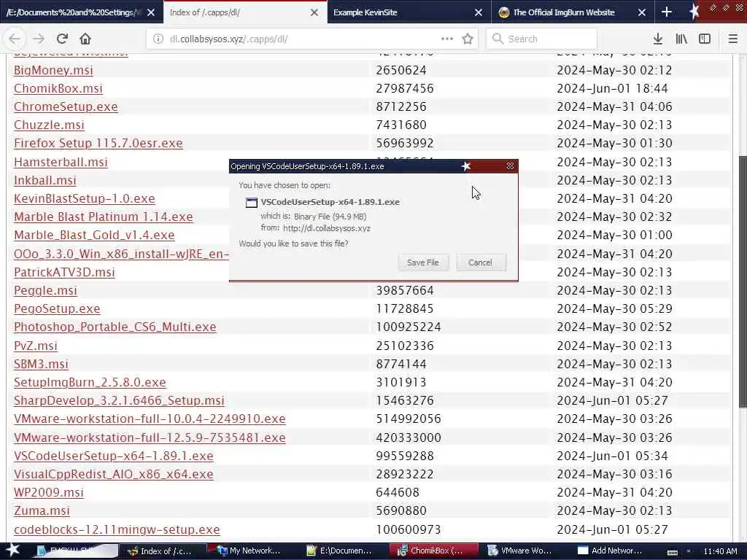The width and height of the screenshot is (747, 560).
Task: Click the VSCodeUserSetup-x64-1.89.1.exe link in listing
Action: 113,456
